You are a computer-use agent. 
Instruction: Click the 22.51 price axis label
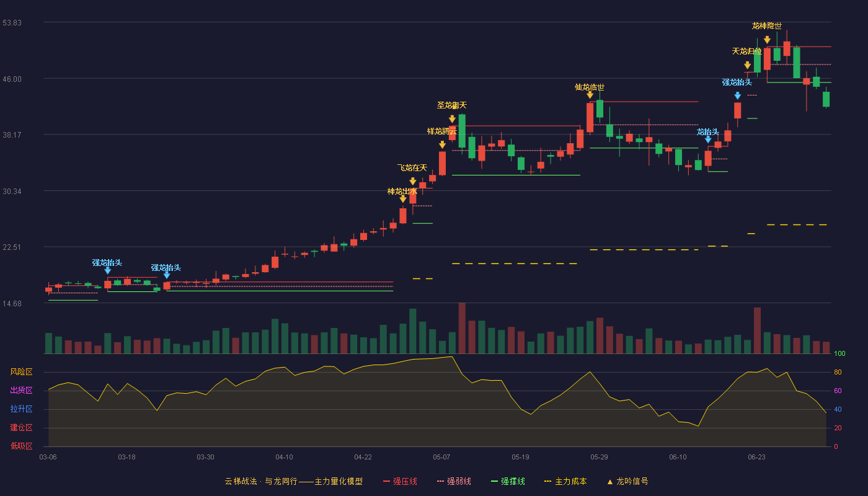(12, 247)
